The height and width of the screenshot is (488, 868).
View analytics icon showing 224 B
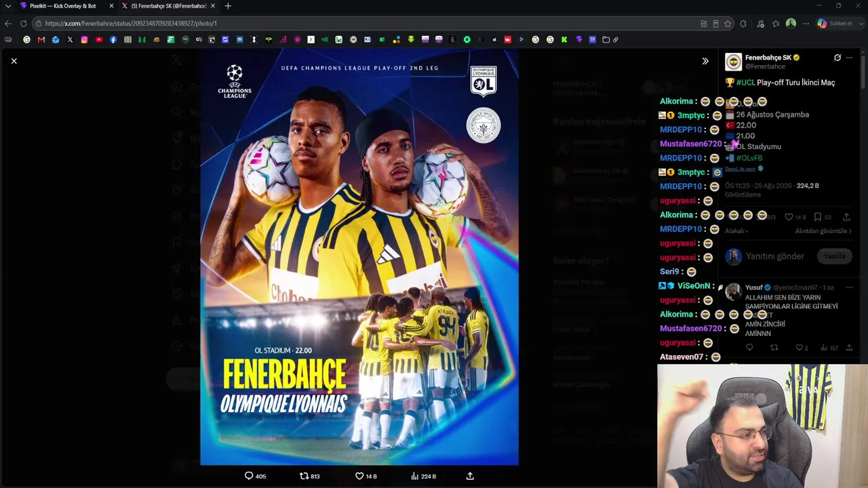click(423, 476)
